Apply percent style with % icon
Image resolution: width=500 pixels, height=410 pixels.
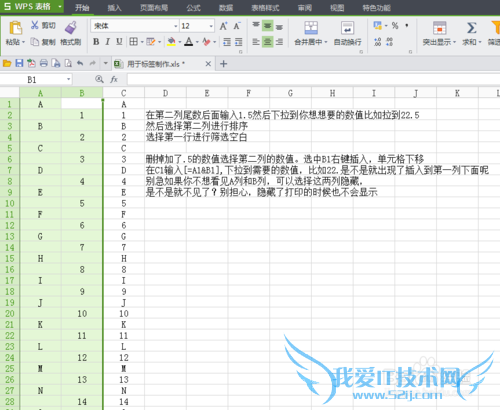[395, 26]
